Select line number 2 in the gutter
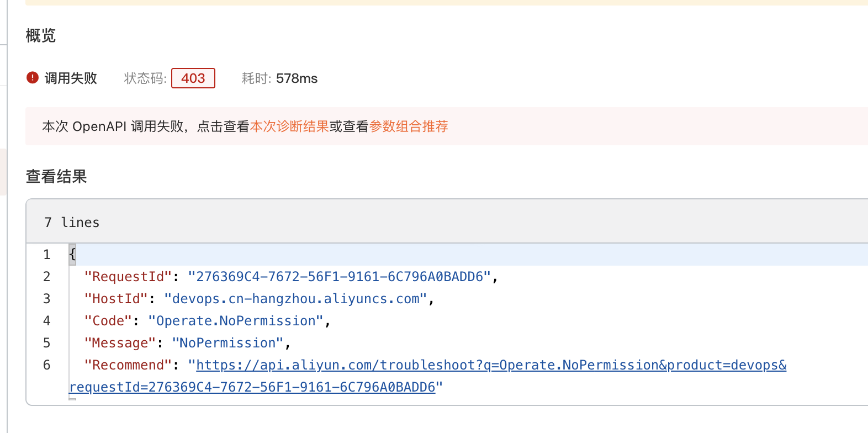Screen dimensions: 868x433 pyautogui.click(x=47, y=277)
